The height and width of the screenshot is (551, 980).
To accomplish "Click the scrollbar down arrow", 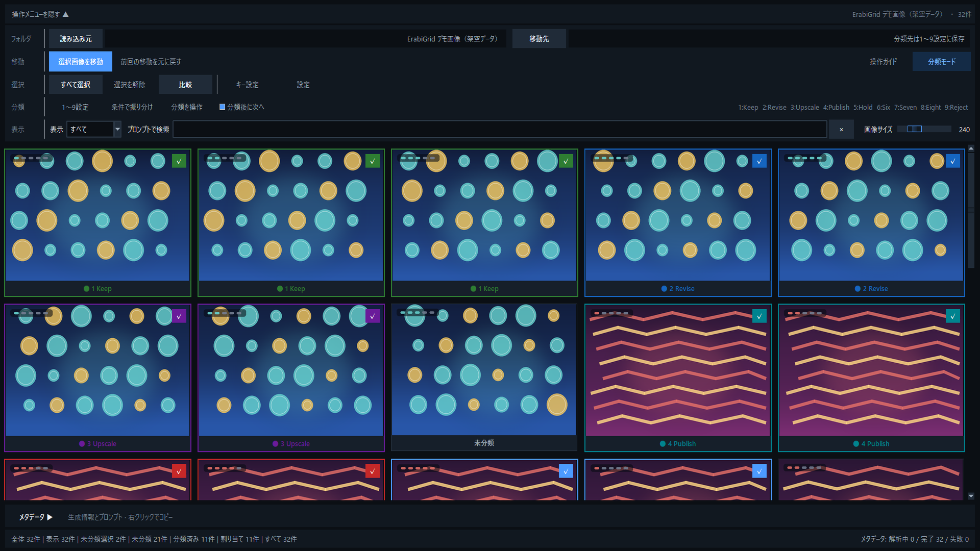I will tap(971, 496).
